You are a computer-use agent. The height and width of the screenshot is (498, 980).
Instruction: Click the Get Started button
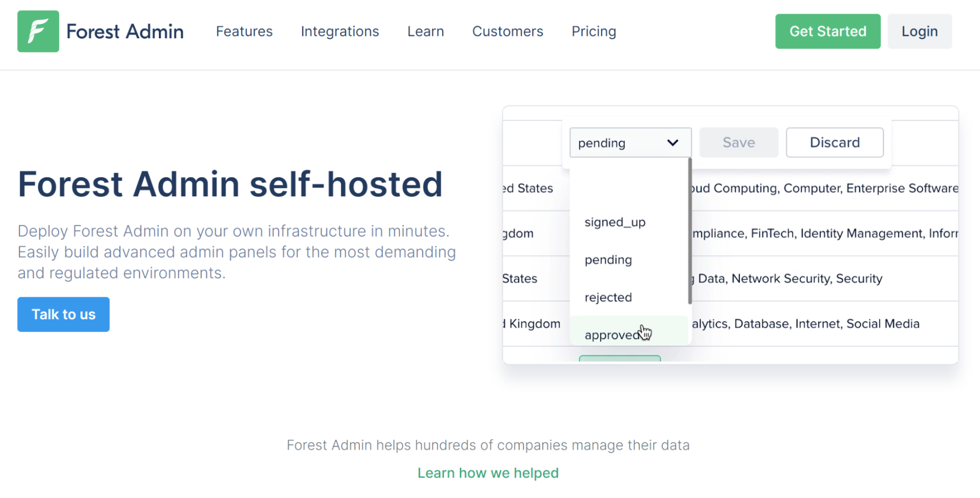pos(827,31)
